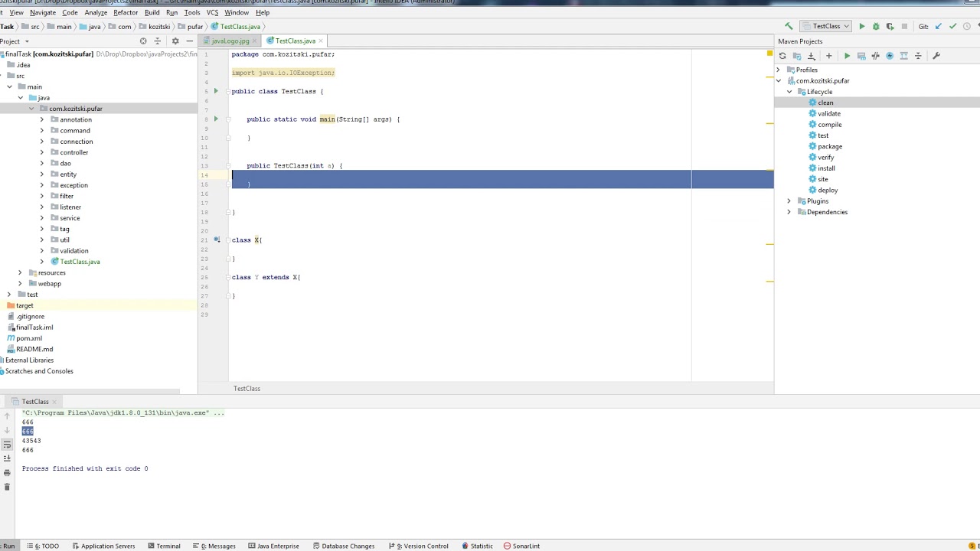The height and width of the screenshot is (551, 980).
Task: Click run gutter arrow beside TestClass declaration
Action: tap(216, 91)
